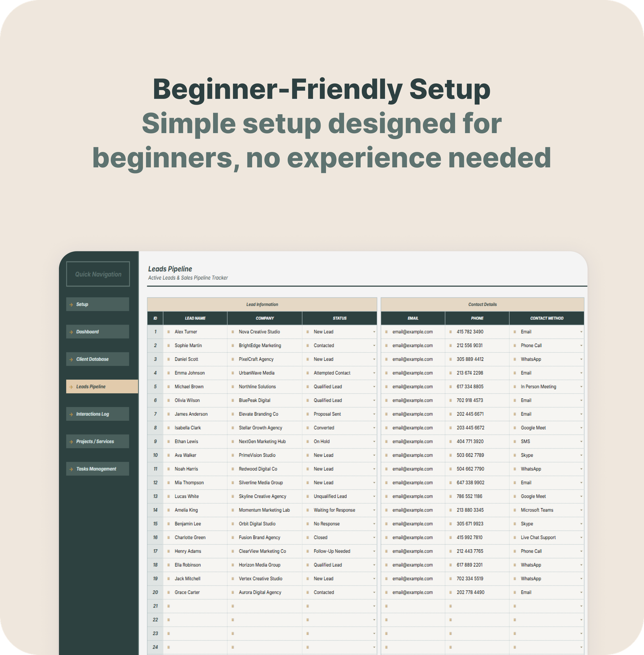The height and width of the screenshot is (655, 644).
Task: Open the Converted status dropdown arrow
Action: pos(374,428)
